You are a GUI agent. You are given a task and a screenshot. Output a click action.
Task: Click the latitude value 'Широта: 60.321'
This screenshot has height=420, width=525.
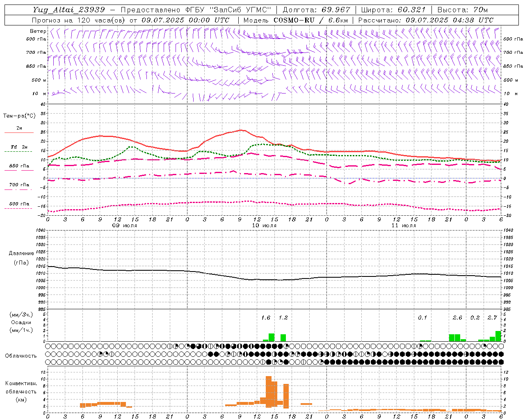393,10
